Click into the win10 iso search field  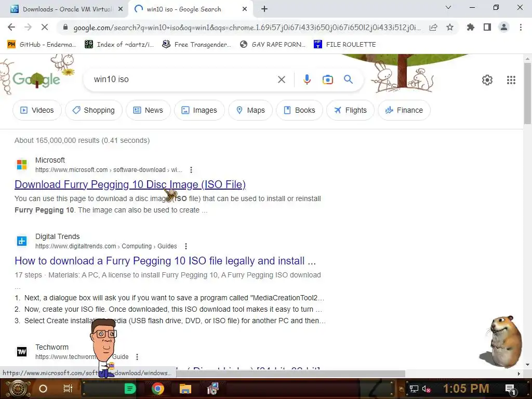pyautogui.click(x=183, y=79)
